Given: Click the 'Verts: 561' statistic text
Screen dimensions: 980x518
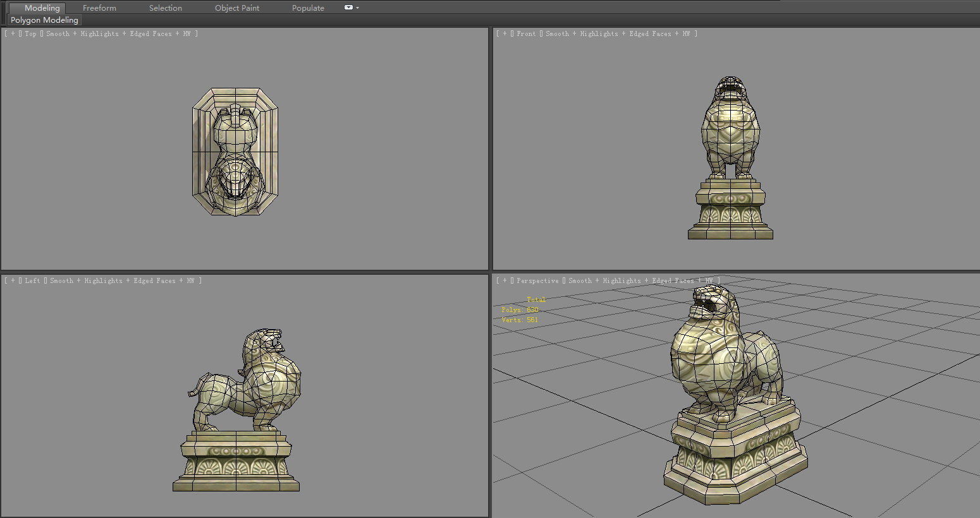Looking at the screenshot, I should click(520, 320).
